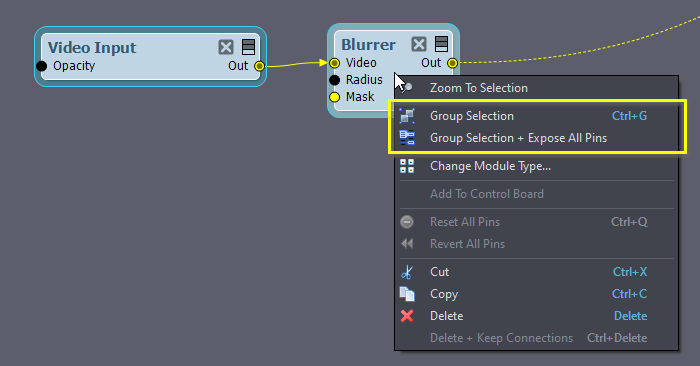Screen dimensions: 700x366
Task: Collapse the Video Input module via stack icon
Action: pyautogui.click(x=248, y=47)
